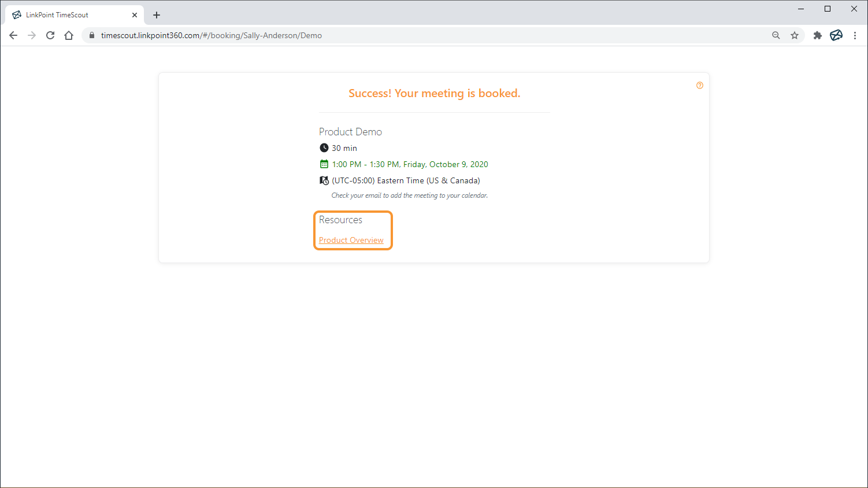
Task: Close the browser window
Action: click(x=854, y=9)
